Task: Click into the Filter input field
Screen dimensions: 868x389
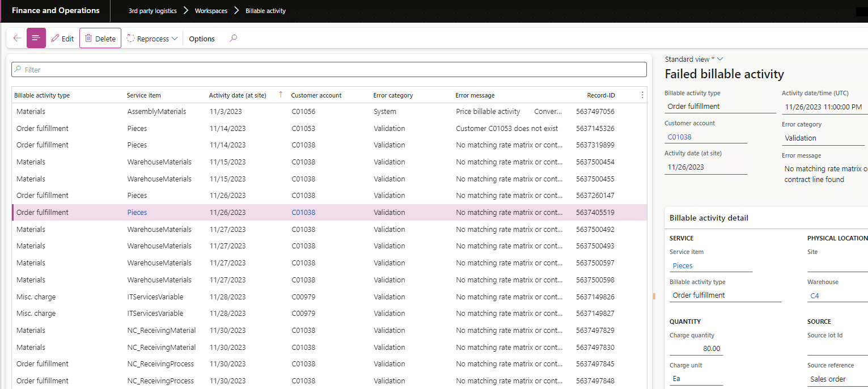Action: coord(329,70)
